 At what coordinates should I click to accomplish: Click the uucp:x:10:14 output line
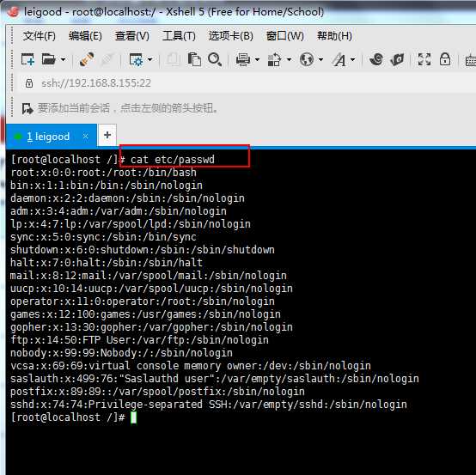point(151,289)
